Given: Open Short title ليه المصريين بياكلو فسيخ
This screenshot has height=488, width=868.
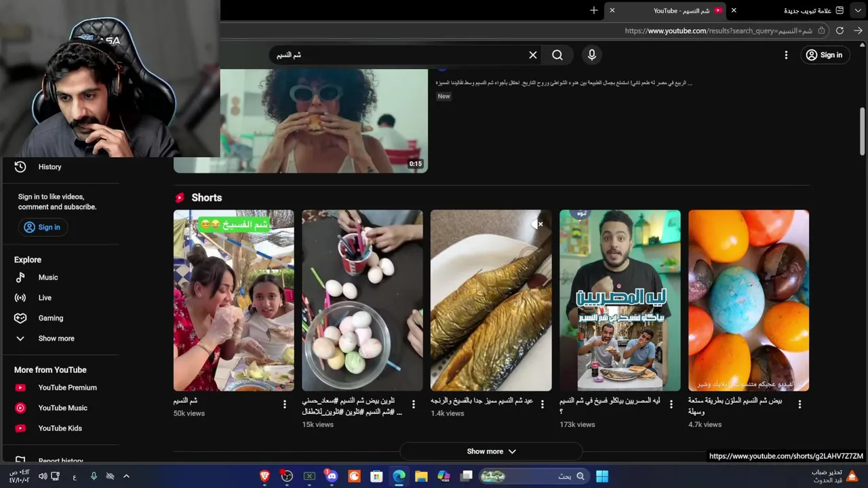Looking at the screenshot, I should coord(610,406).
